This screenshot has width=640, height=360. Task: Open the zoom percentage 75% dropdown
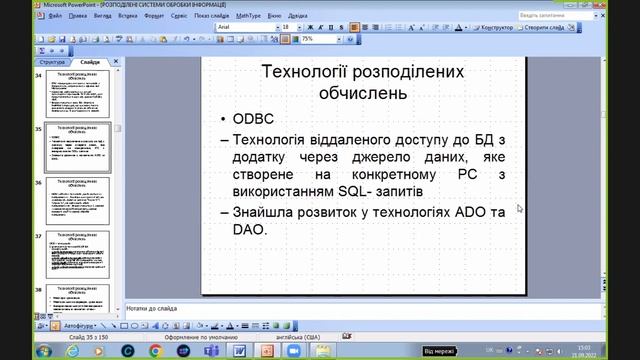click(x=339, y=39)
